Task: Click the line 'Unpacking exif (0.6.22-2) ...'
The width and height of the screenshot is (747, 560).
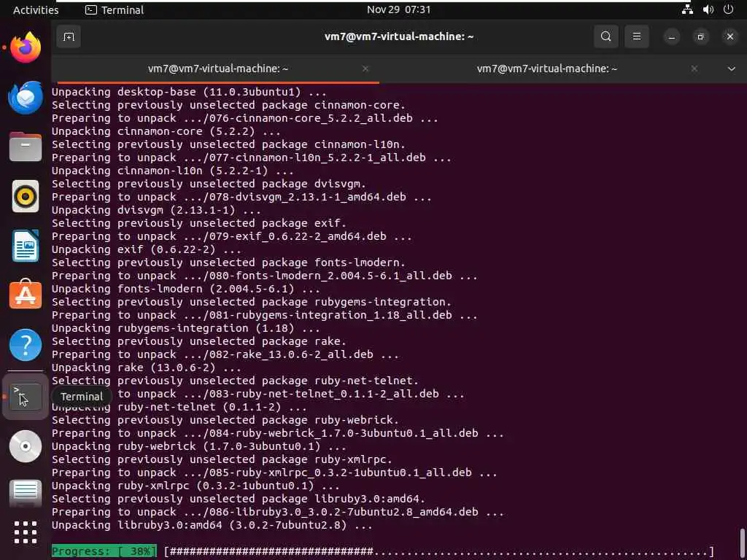Action: [146, 249]
